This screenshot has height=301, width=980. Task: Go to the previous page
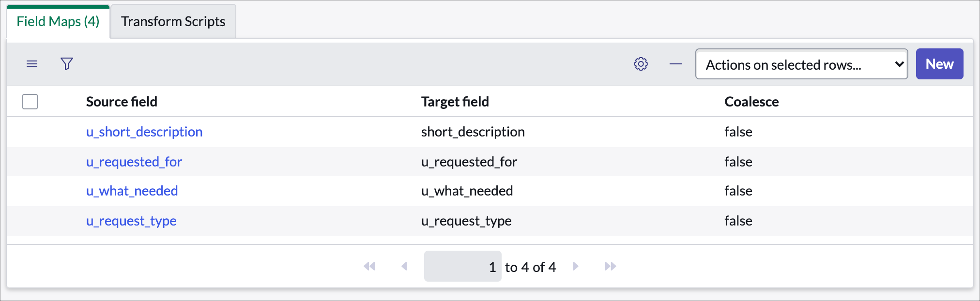[x=404, y=266]
